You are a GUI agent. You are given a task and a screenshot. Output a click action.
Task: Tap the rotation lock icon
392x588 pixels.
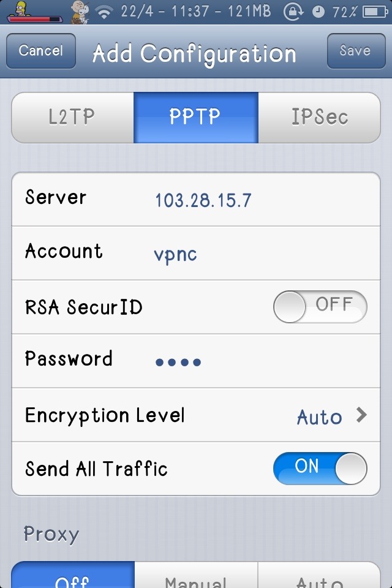point(293,12)
